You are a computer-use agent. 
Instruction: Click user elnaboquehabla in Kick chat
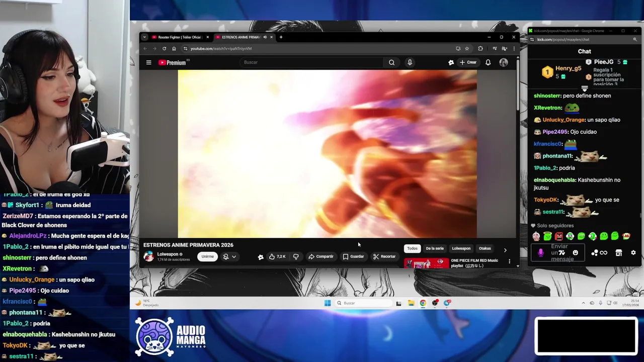point(554,180)
